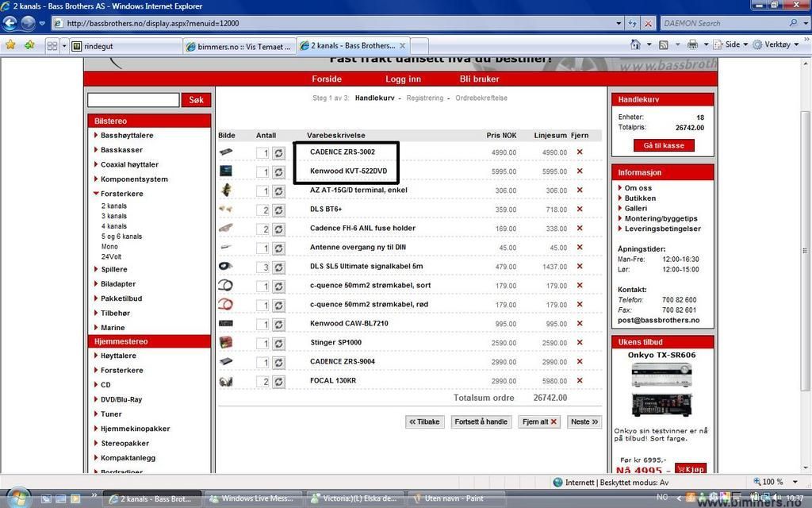
Task: Remove Kenwood CAW-BL7210 with red X
Action: (x=580, y=324)
